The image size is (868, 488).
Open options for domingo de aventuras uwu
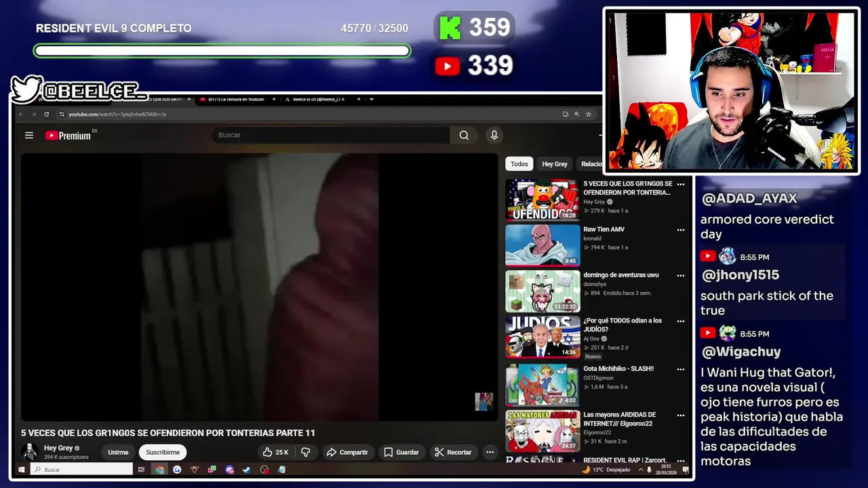681,276
